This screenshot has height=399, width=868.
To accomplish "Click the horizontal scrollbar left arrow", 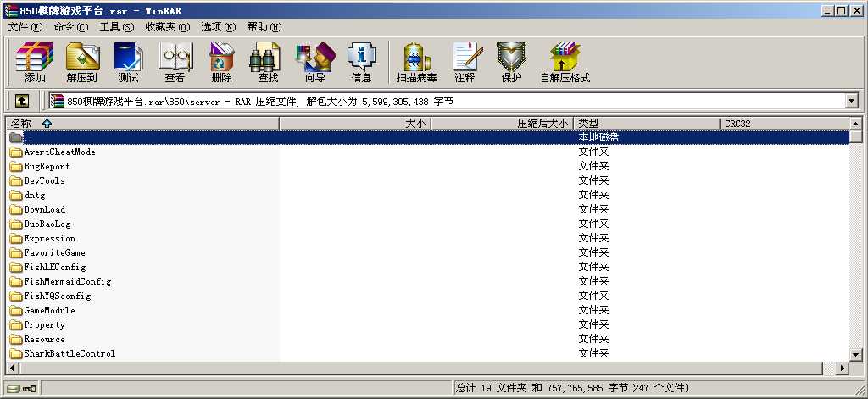I will point(13,368).
